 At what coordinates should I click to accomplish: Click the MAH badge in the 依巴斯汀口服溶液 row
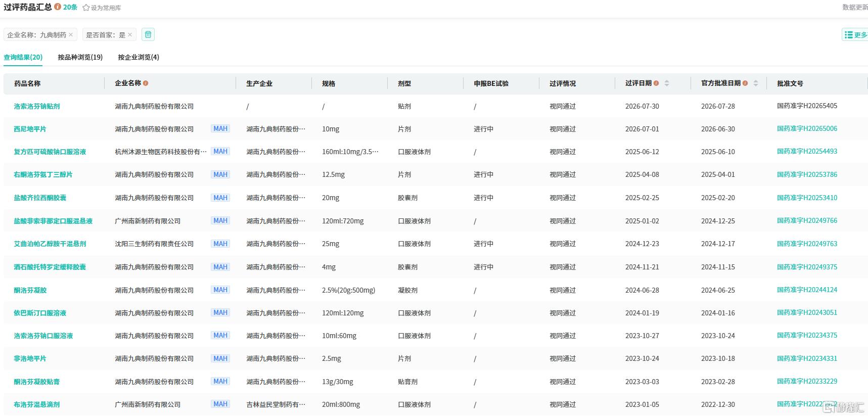click(220, 313)
